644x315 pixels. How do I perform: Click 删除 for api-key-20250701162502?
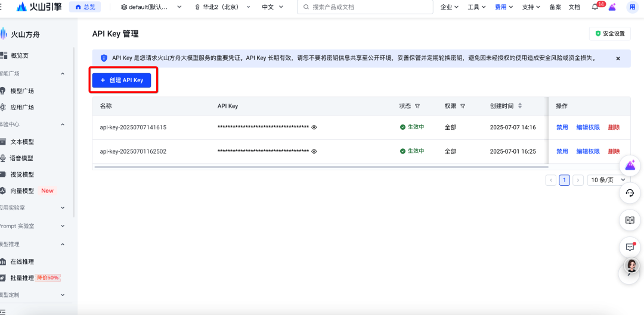coord(614,151)
